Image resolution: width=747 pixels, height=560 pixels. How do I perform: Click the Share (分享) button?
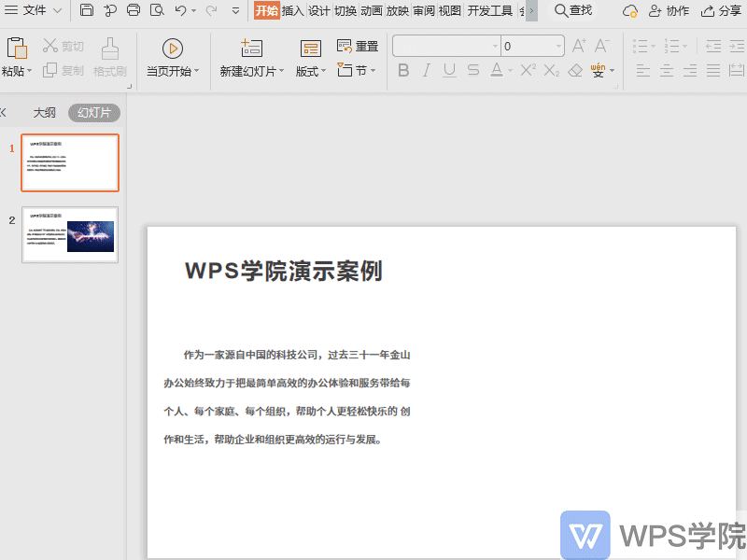click(722, 10)
